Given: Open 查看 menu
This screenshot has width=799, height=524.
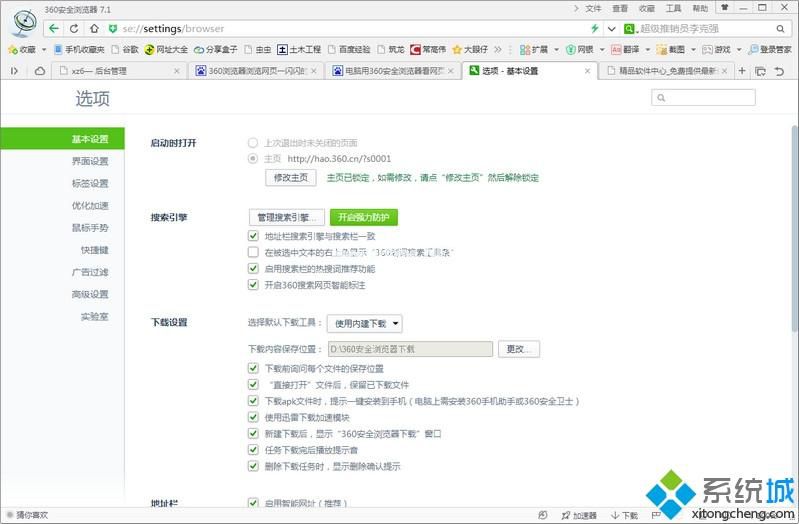Looking at the screenshot, I should click(x=620, y=8).
